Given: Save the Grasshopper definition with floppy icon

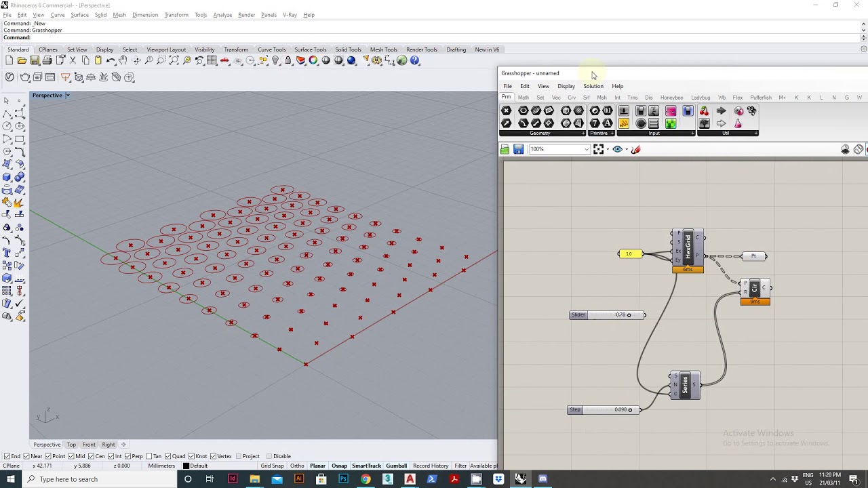Looking at the screenshot, I should 518,149.
